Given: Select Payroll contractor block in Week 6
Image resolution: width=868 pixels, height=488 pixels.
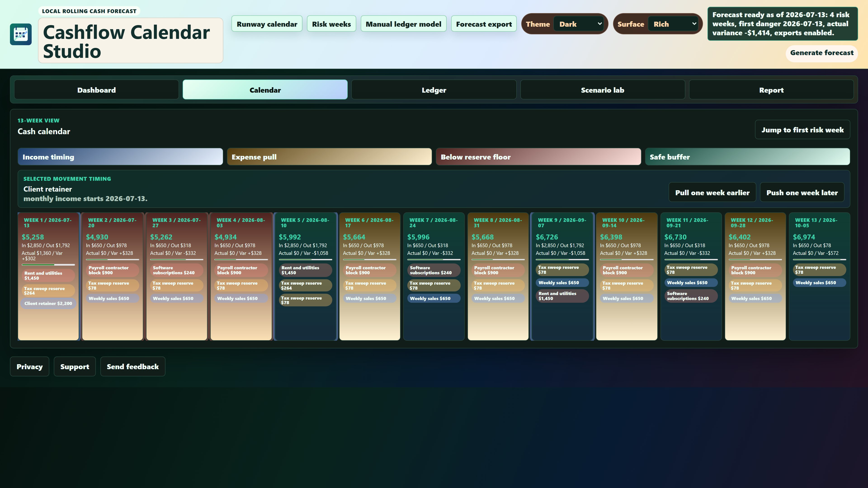Looking at the screenshot, I should click(370, 270).
